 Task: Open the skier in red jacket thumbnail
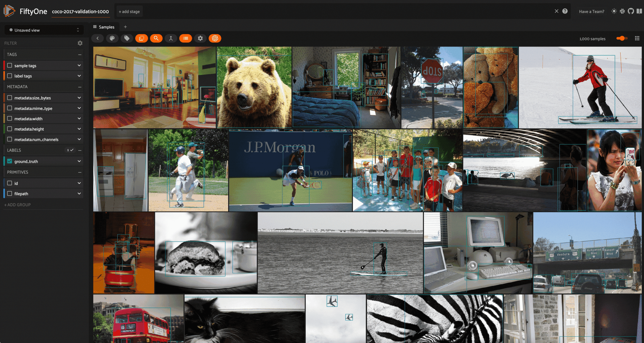pos(580,87)
